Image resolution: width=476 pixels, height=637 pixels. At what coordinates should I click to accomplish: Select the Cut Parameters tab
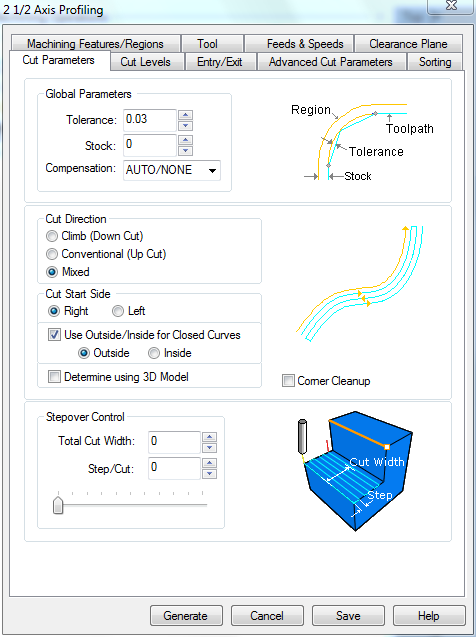click(58, 60)
